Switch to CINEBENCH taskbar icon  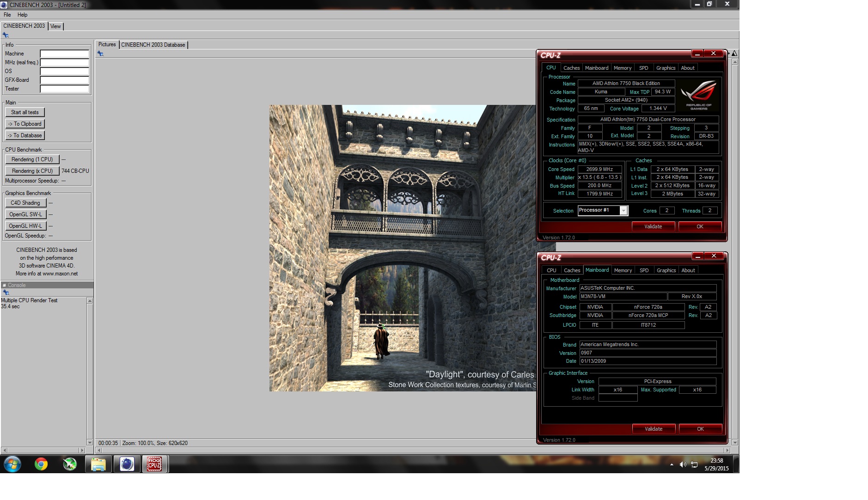127,464
